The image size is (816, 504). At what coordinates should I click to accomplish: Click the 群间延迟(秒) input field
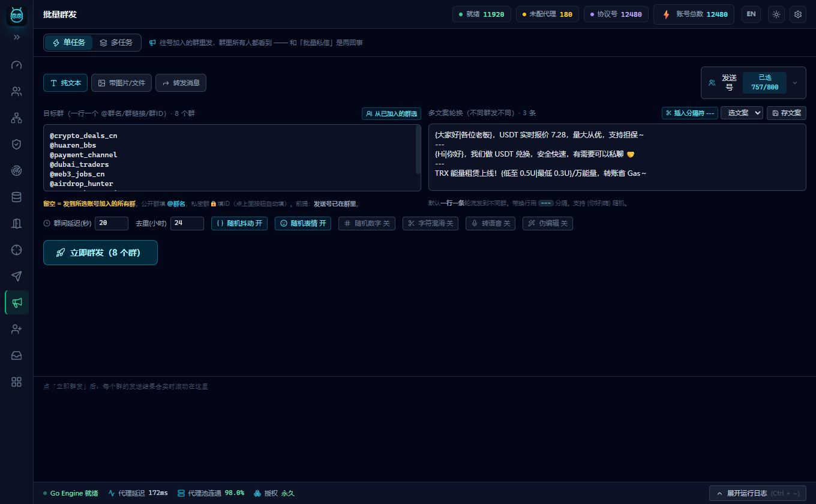(112, 223)
